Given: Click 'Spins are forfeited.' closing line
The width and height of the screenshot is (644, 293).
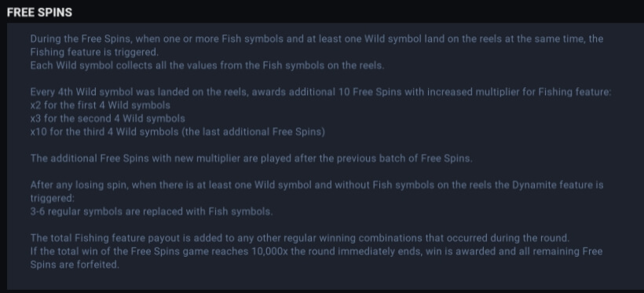Looking at the screenshot, I should pos(75,265).
